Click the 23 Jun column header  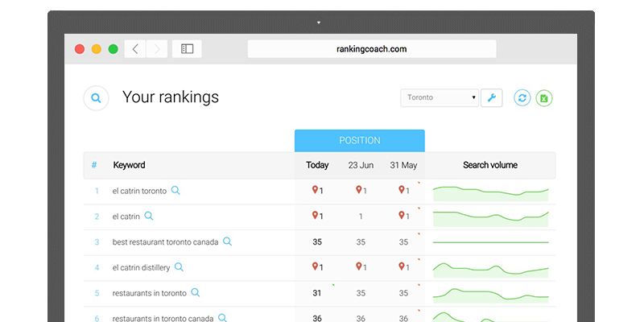[361, 165]
